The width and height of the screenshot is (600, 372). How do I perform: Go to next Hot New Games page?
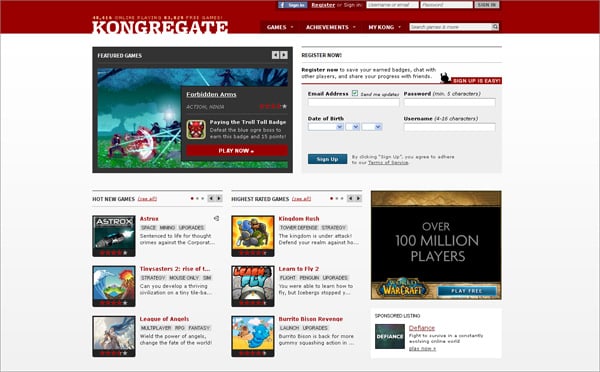(x=219, y=198)
